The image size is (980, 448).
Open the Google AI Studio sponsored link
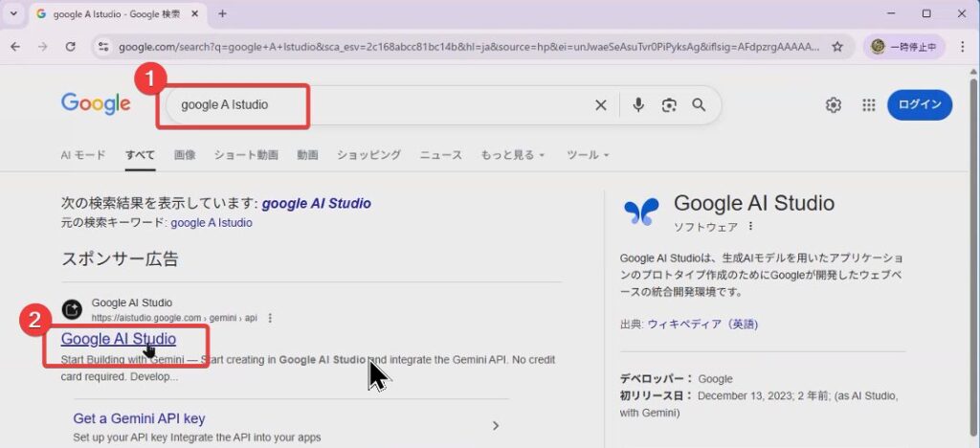click(118, 339)
